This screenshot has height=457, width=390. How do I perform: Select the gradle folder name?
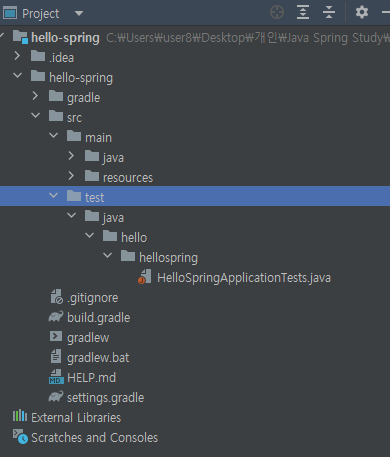(x=83, y=98)
